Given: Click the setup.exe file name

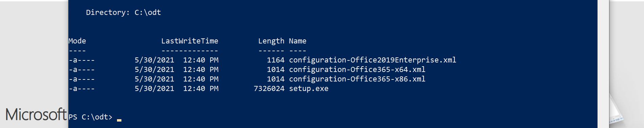Looking at the screenshot, I should (x=309, y=89).
